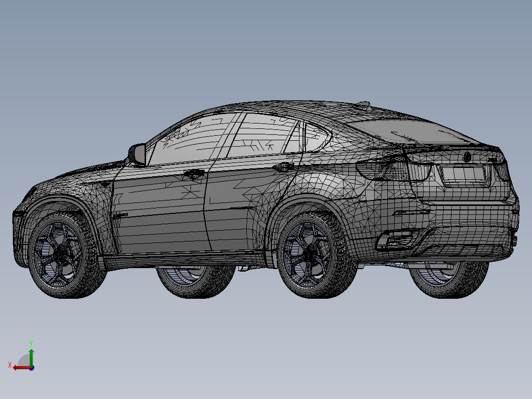Click the roof antenna on the car
Image resolution: width=532 pixels, height=399 pixels.
[x=364, y=104]
